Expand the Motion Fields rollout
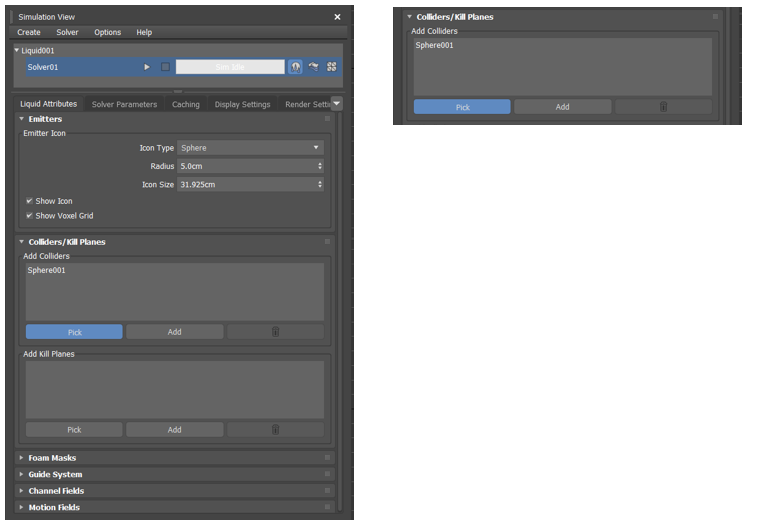759x526 pixels. point(21,507)
